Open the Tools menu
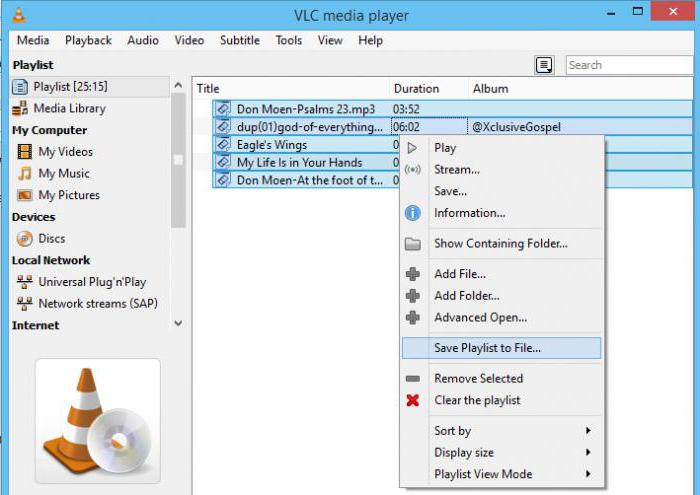 289,40
